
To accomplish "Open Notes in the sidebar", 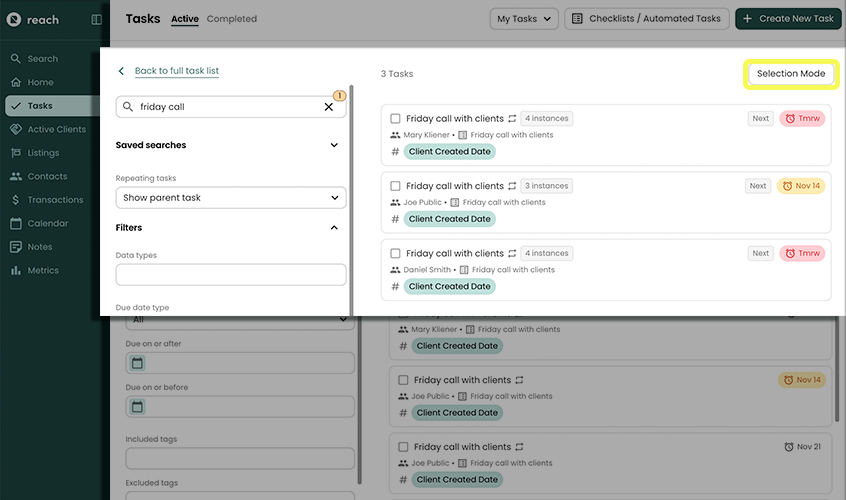I will click(x=40, y=247).
